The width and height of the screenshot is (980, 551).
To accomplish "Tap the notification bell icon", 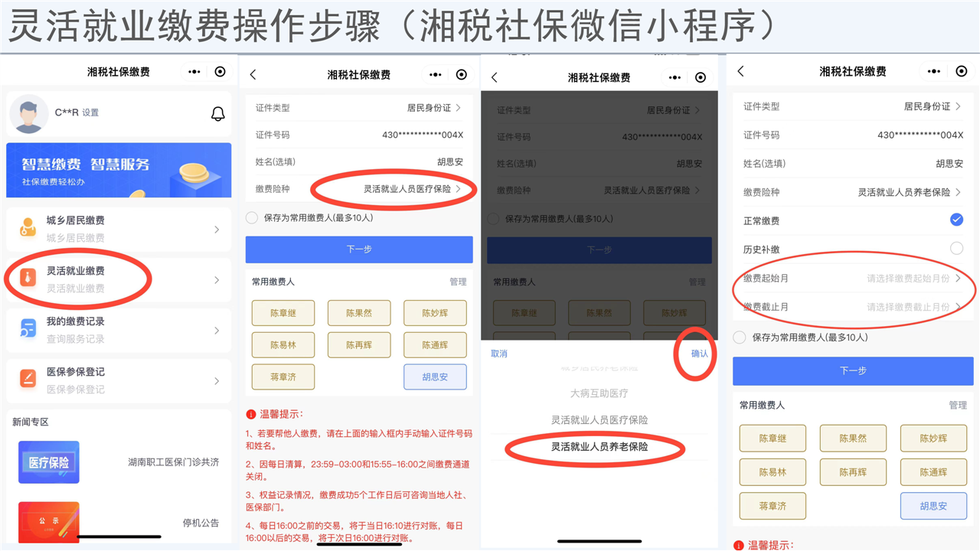I will click(217, 114).
